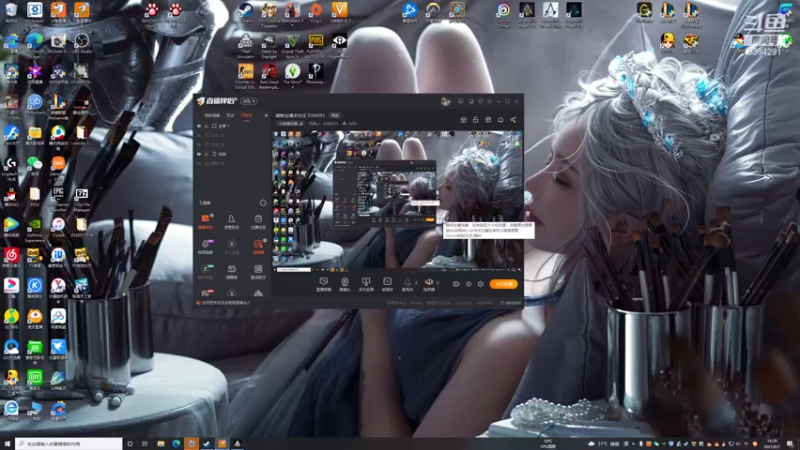Click the microphone icon in the bottom toolbar
Screen dimensions: 800x450
(407, 282)
